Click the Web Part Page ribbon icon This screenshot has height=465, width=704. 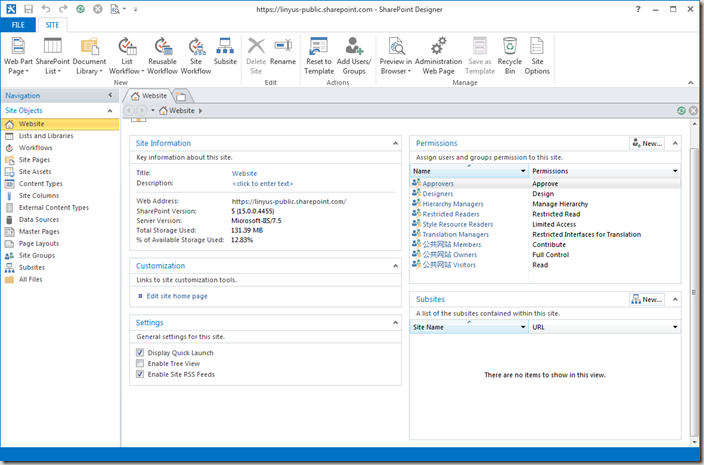pyautogui.click(x=18, y=56)
